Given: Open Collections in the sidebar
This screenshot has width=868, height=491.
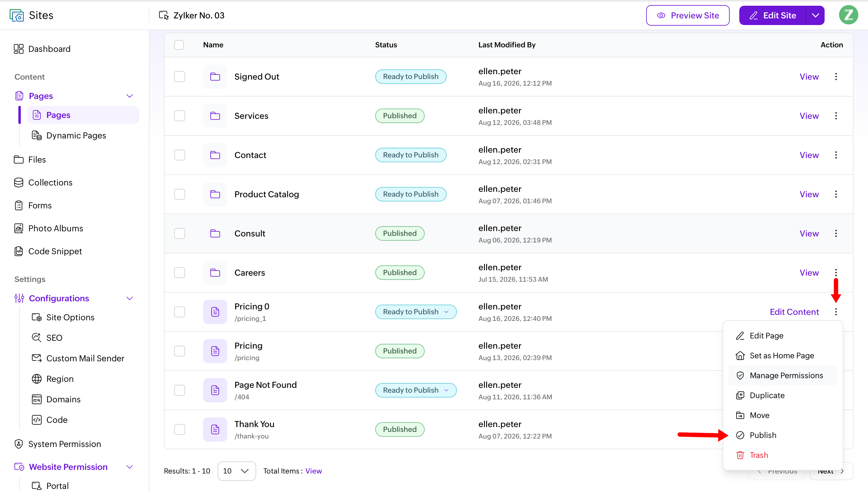Looking at the screenshot, I should [x=43, y=182].
